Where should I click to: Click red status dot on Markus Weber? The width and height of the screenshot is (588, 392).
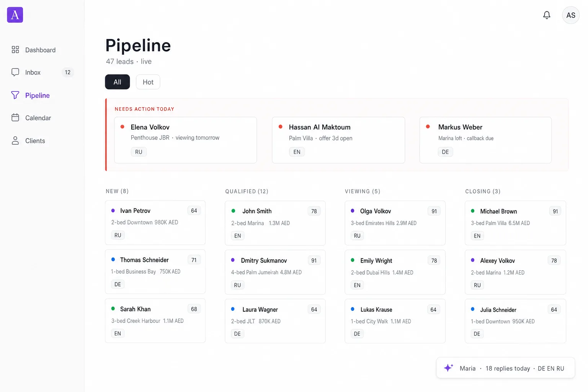pos(428,127)
